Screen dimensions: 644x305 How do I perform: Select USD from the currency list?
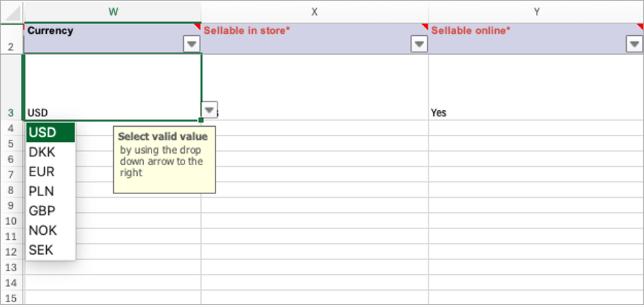coord(43,132)
